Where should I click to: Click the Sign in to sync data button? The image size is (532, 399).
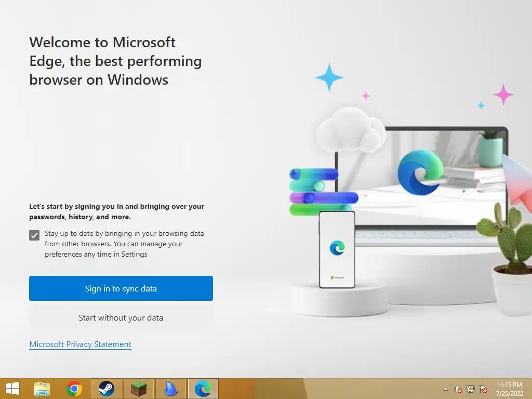pos(121,288)
